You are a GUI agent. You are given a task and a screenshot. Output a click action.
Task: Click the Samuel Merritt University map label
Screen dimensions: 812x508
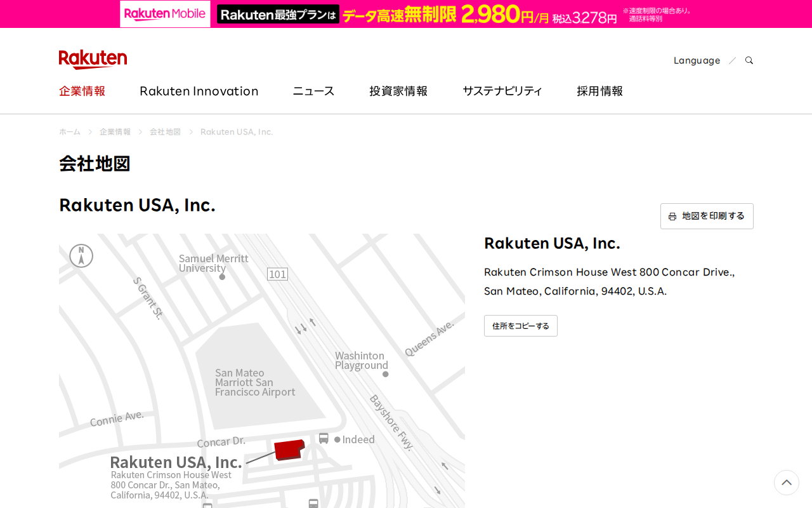pyautogui.click(x=214, y=263)
